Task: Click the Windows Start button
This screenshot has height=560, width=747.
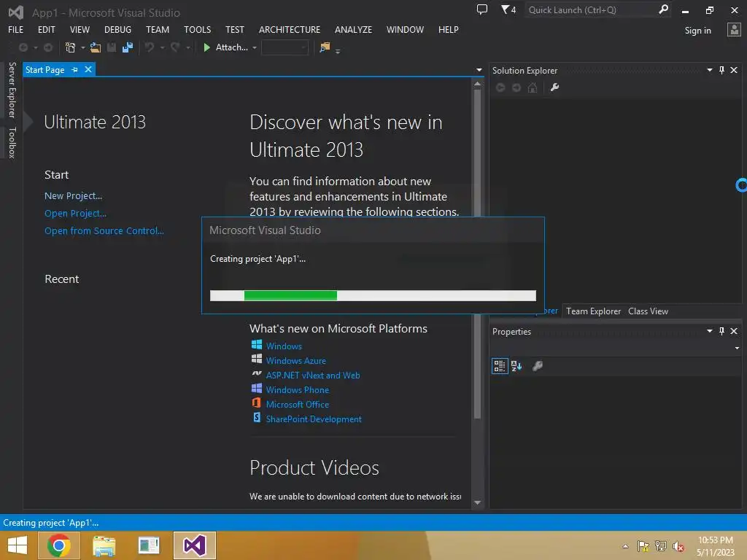Action: pos(18,545)
